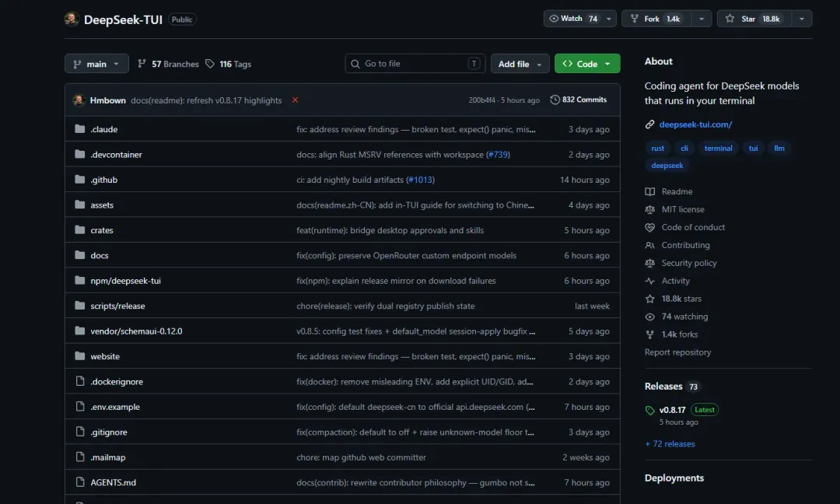Click the terminal topic tag
This screenshot has width=840, height=504.
click(718, 149)
